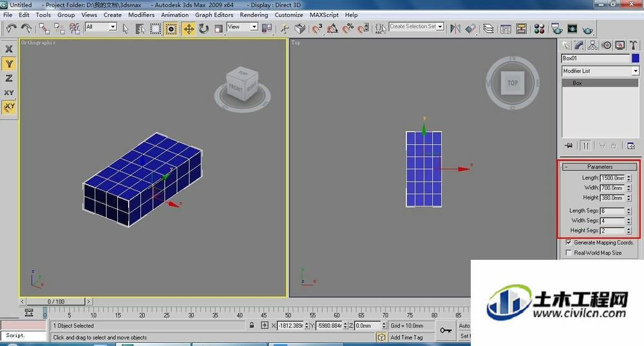Image resolution: width=644 pixels, height=346 pixels.
Task: Toggle Show End Result icon
Action: tap(585, 145)
